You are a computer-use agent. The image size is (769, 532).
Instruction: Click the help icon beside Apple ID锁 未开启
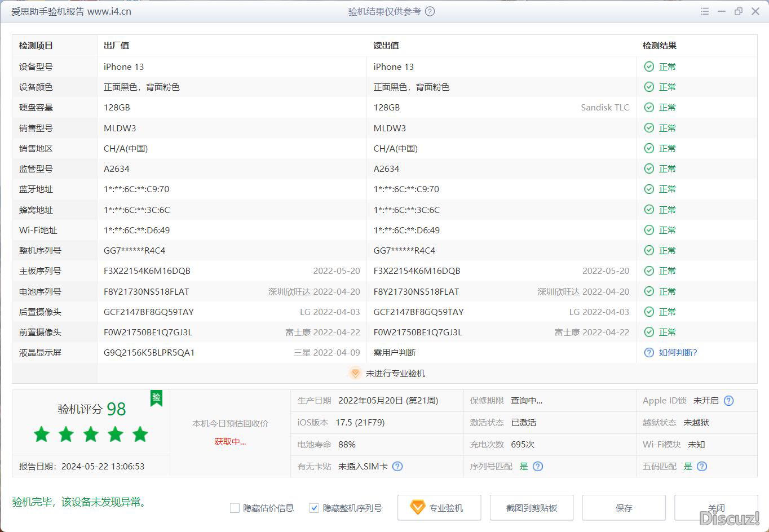(728, 401)
